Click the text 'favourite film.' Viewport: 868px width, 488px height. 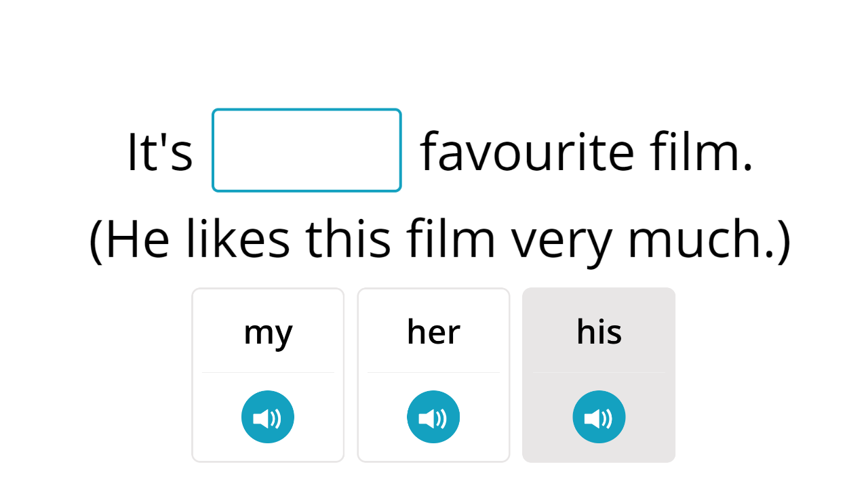(587, 152)
